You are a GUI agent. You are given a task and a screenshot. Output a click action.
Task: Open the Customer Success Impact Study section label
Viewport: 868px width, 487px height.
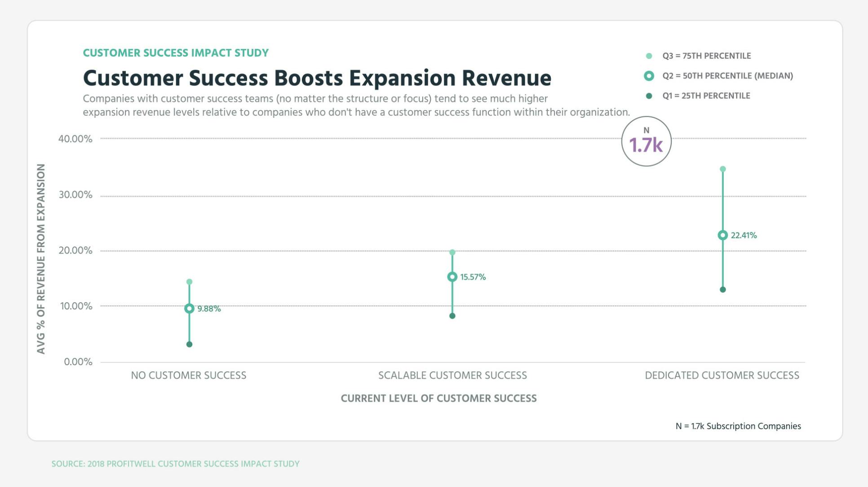[x=175, y=53]
